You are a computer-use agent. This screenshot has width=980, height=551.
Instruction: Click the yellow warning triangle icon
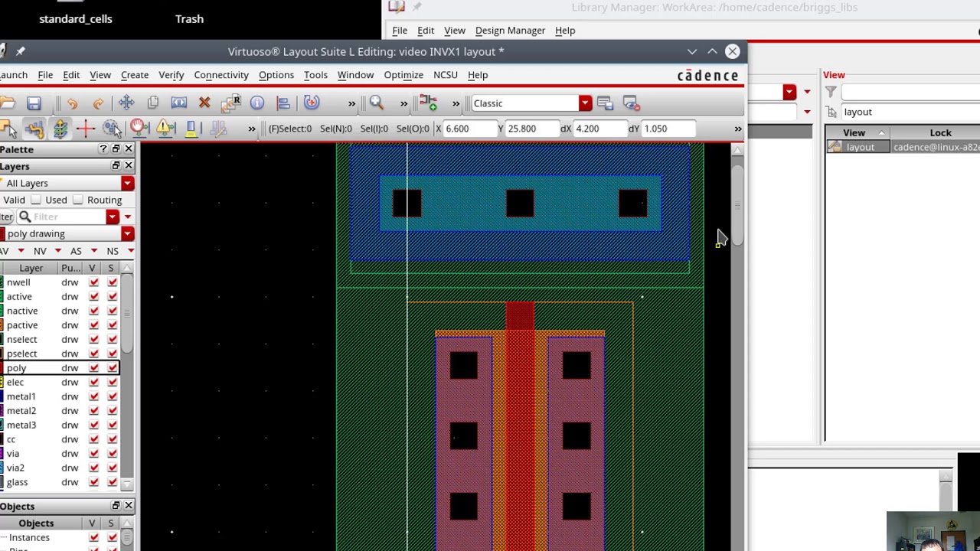click(165, 129)
